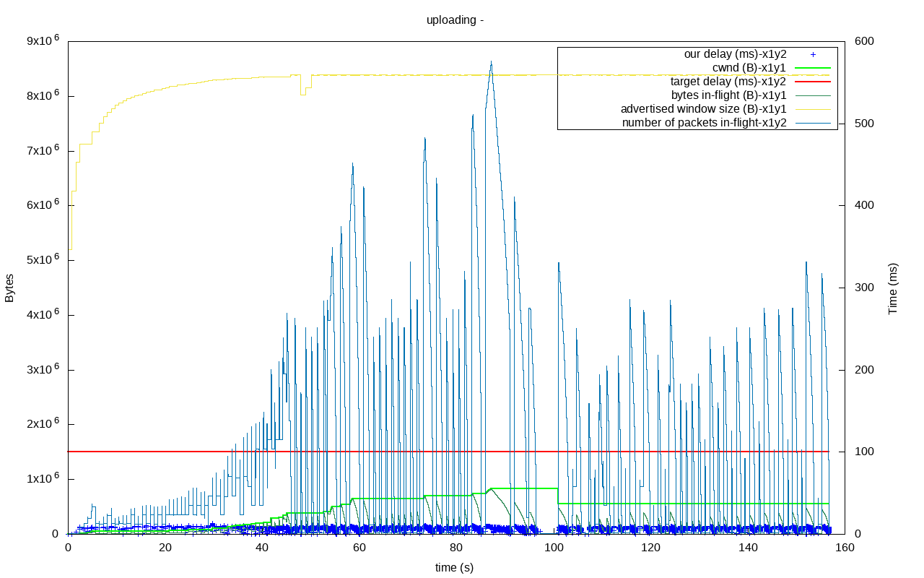Click the chart title 'uploading -'
The width and height of the screenshot is (924, 578).
455,20
